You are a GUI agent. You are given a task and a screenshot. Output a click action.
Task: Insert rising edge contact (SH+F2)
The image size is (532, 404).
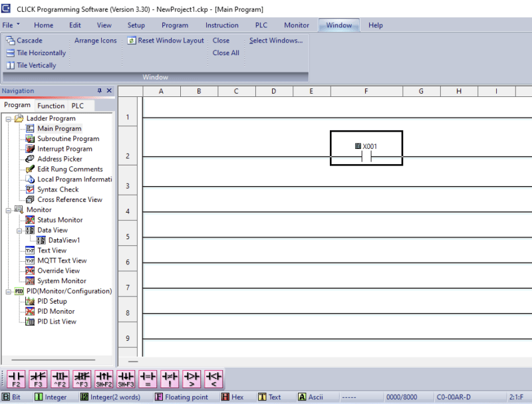[x=104, y=379]
